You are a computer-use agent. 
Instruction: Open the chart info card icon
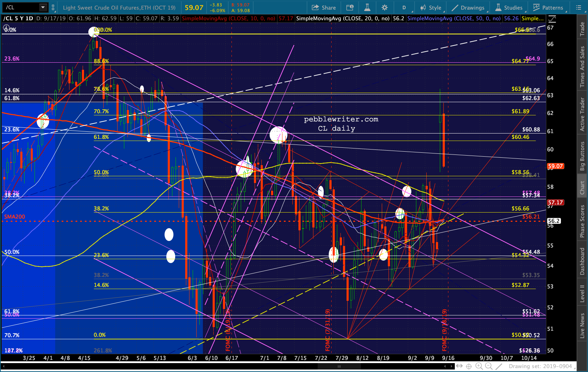coord(350,7)
